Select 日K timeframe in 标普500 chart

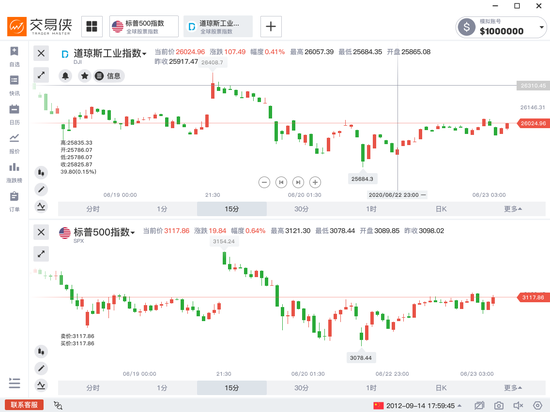tap(441, 388)
